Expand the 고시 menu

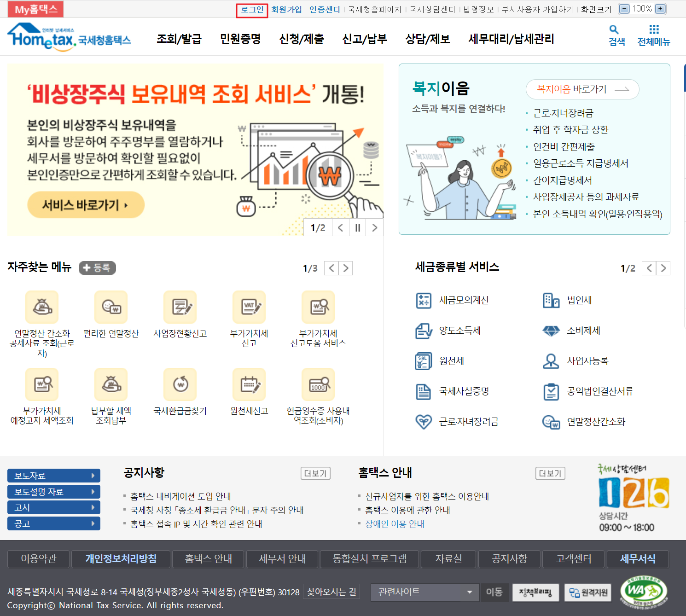(x=54, y=507)
